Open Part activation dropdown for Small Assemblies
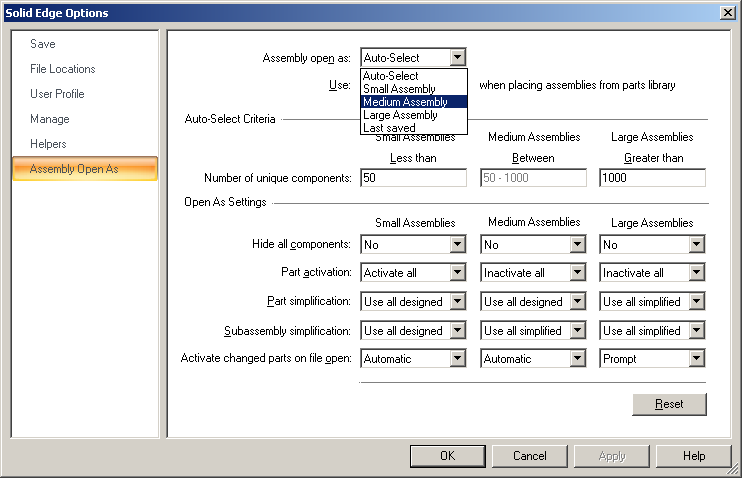Viewport: 742px width, 478px height. 413,273
